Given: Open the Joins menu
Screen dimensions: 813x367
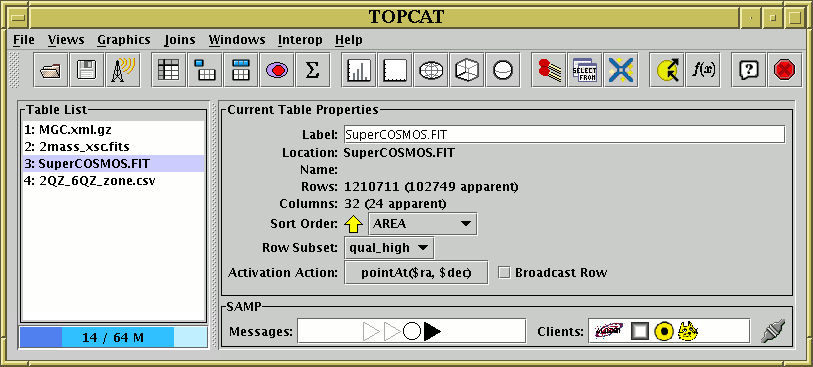Looking at the screenshot, I should [180, 40].
